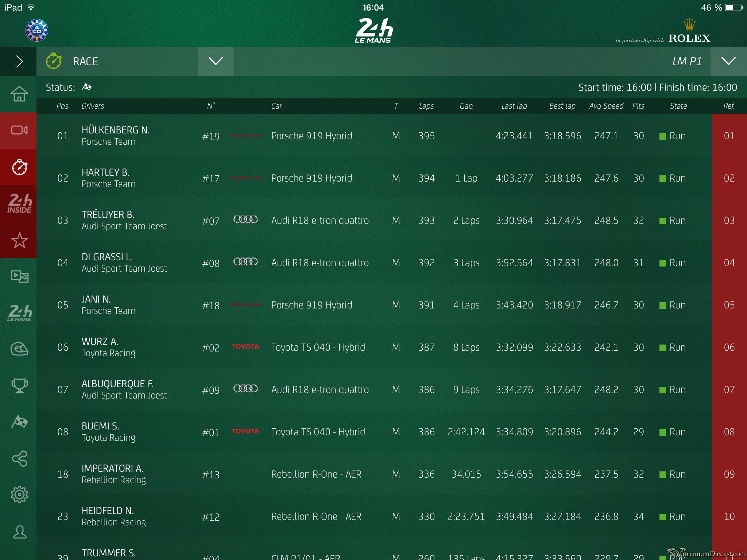Tap car number #17
This screenshot has width=747, height=560.
click(211, 179)
